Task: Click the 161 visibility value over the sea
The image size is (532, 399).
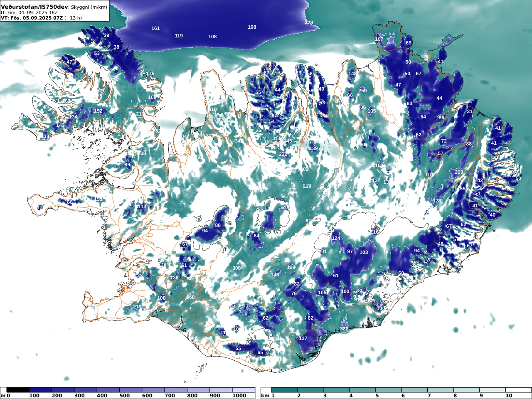Action: pyautogui.click(x=155, y=28)
